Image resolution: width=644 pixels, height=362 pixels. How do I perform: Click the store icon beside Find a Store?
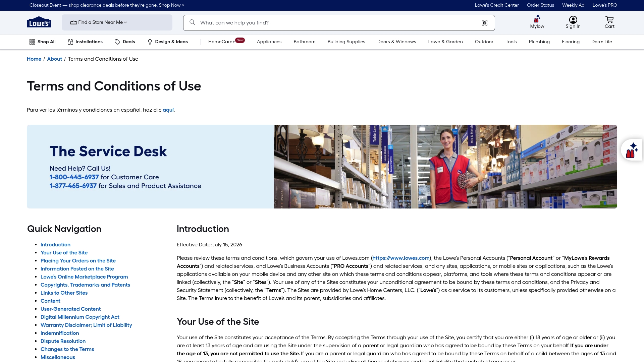pyautogui.click(x=74, y=22)
